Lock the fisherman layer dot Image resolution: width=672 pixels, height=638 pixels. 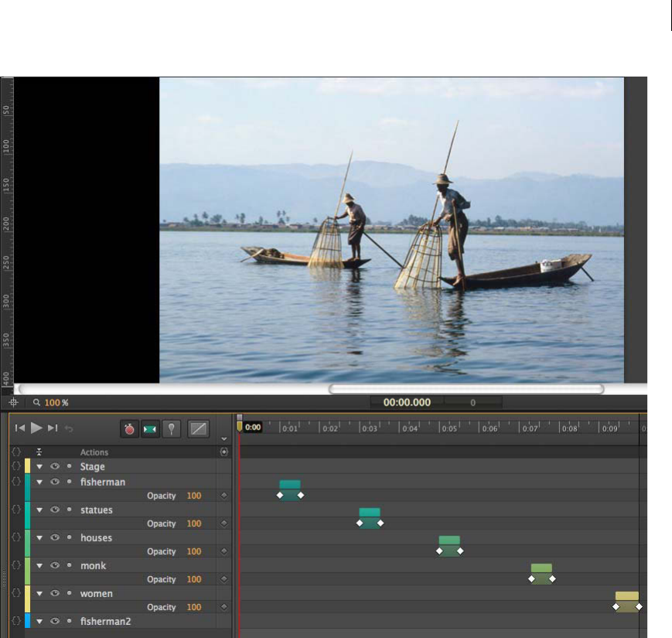pyautogui.click(x=70, y=482)
